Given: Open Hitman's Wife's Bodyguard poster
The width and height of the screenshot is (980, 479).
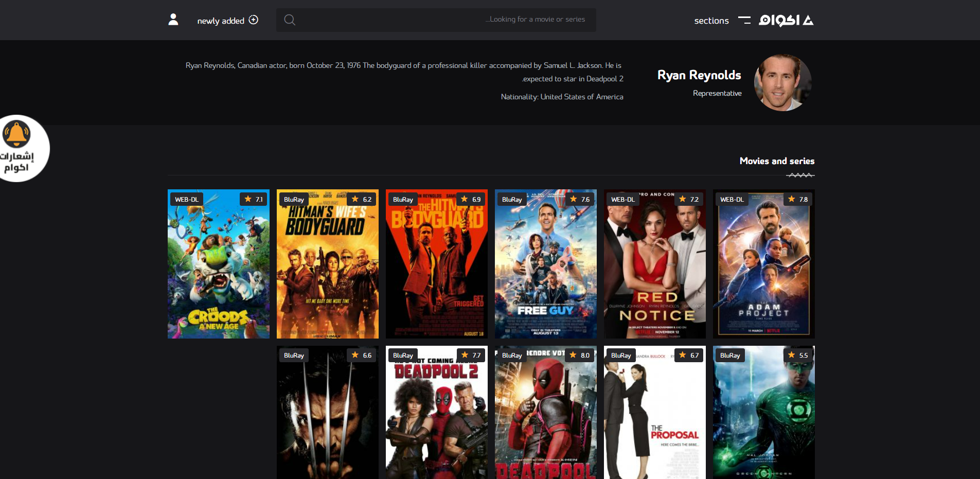Looking at the screenshot, I should [x=327, y=264].
